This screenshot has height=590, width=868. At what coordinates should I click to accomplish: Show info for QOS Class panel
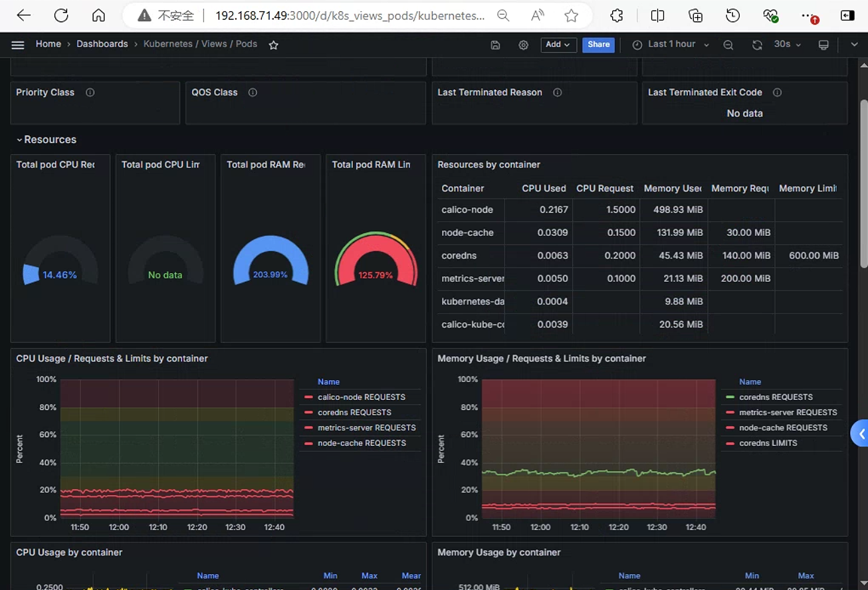[x=253, y=92]
